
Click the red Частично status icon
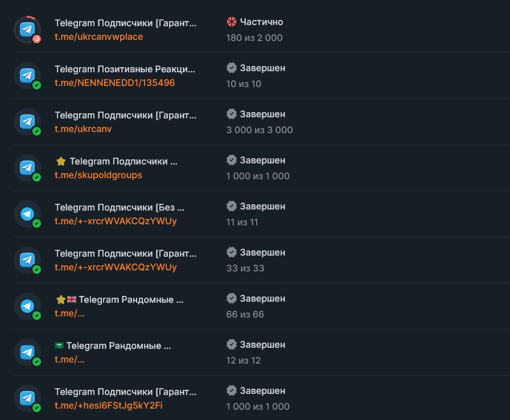[231, 22]
